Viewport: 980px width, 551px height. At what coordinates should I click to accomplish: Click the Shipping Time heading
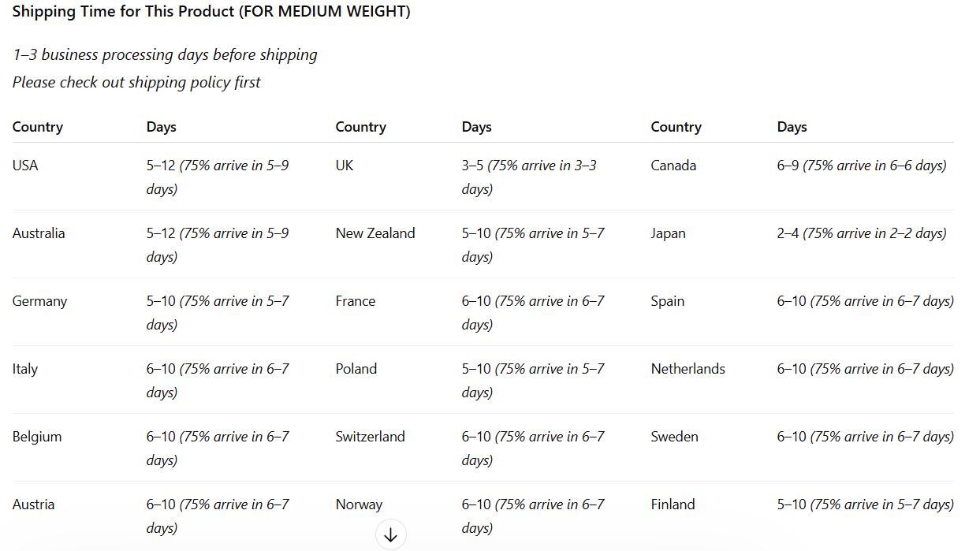211,12
